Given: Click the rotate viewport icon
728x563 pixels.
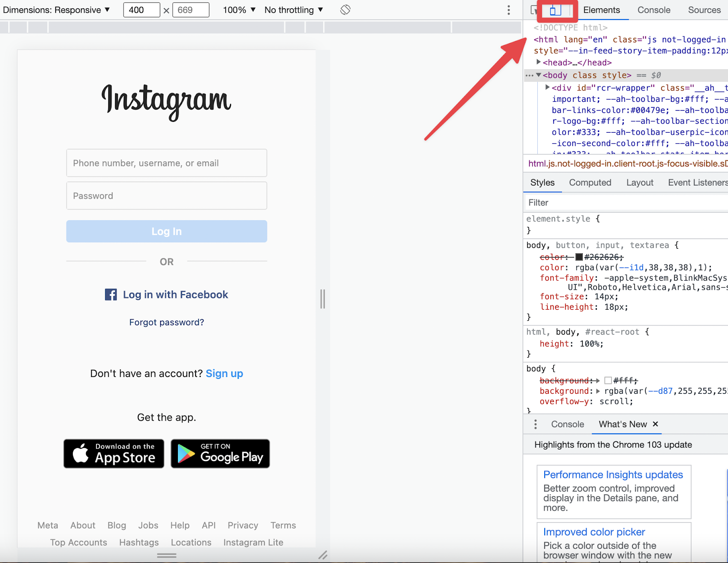Looking at the screenshot, I should (345, 10).
